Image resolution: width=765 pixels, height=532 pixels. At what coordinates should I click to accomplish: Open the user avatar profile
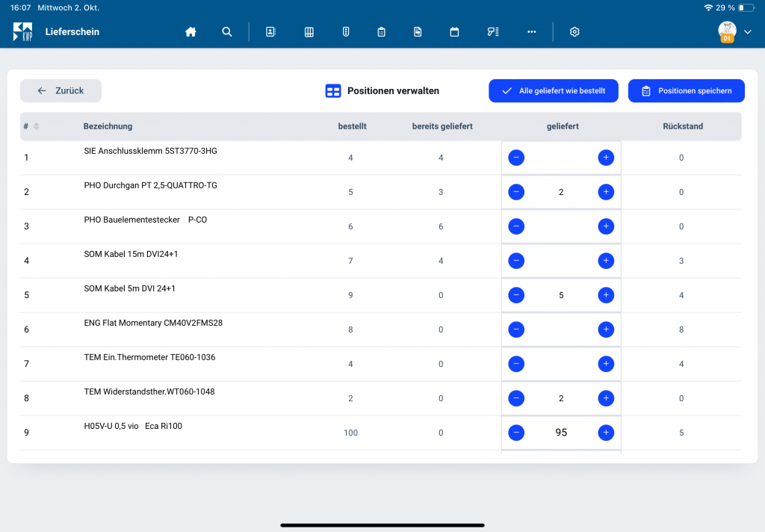click(727, 31)
